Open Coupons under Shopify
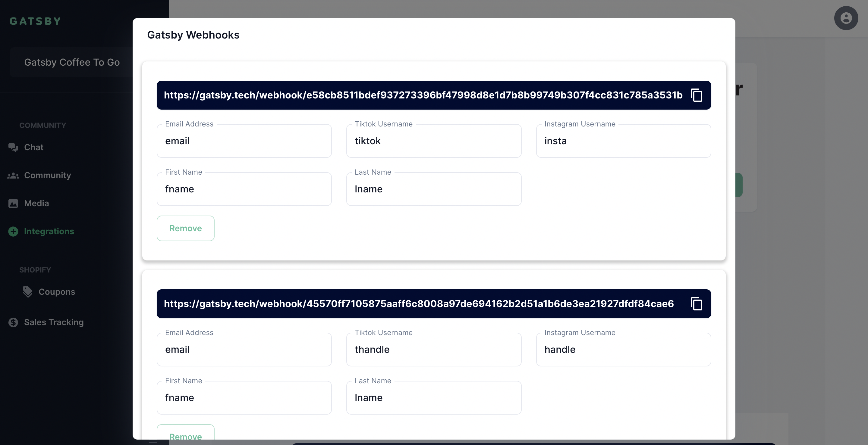 pyautogui.click(x=57, y=292)
